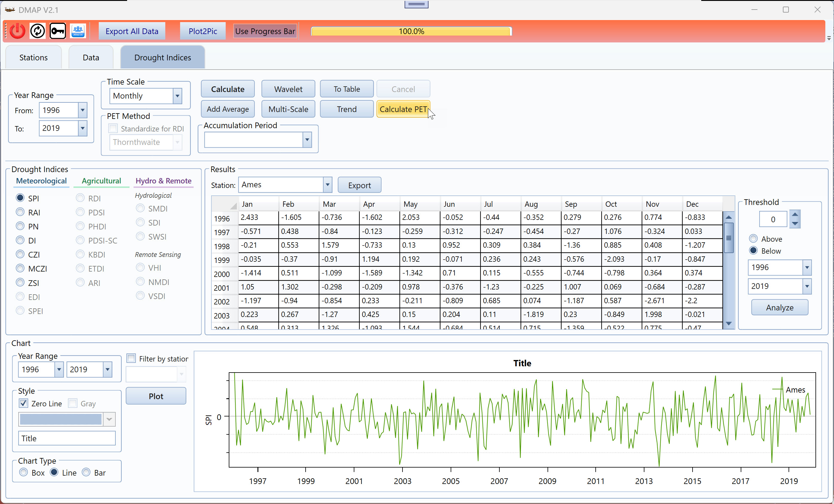Click the Oct column header
This screenshot has width=834, height=504.
pos(621,204)
